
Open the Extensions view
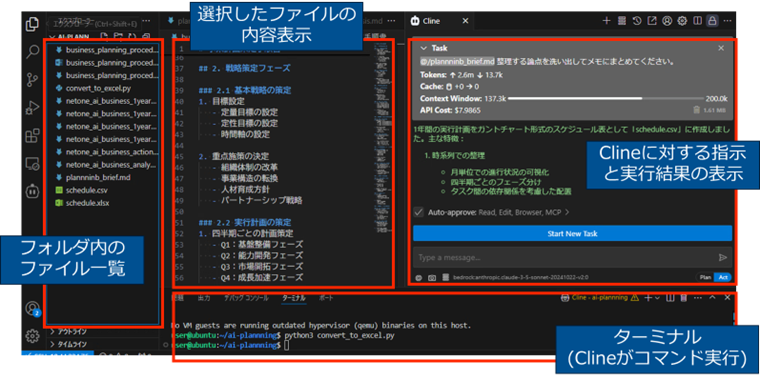click(x=32, y=135)
